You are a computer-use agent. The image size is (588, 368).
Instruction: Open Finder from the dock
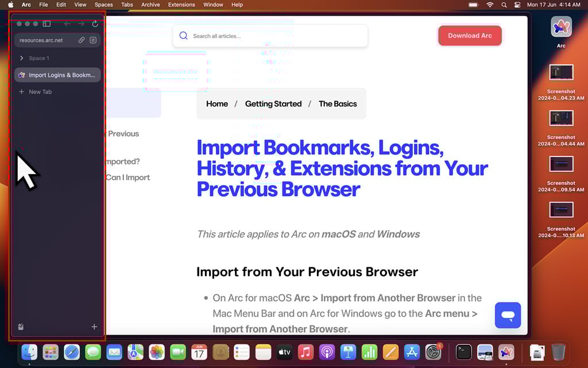[x=29, y=352]
